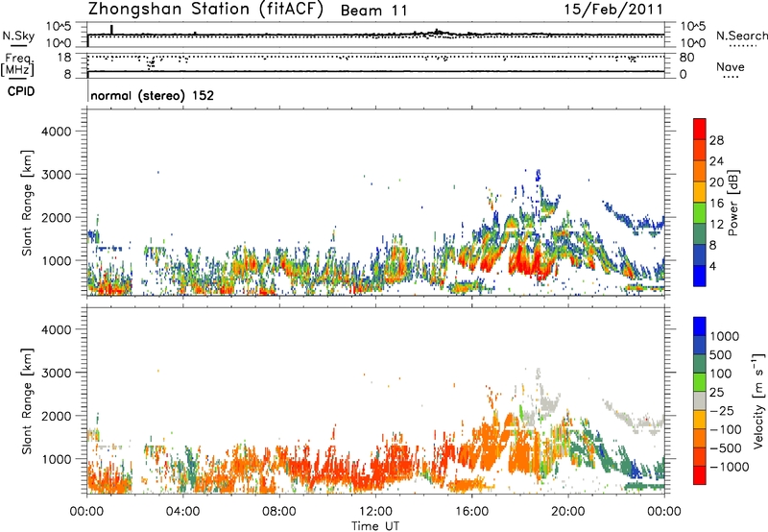This screenshot has width=768, height=532.
Task: Select the 'Time UT' axis title
Action: (375, 526)
